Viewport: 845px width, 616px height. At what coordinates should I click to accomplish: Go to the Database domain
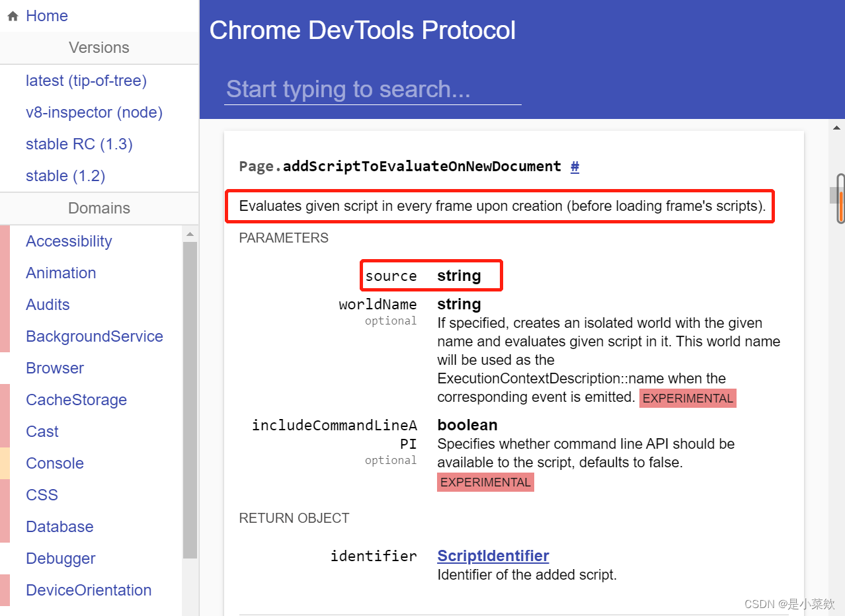60,527
